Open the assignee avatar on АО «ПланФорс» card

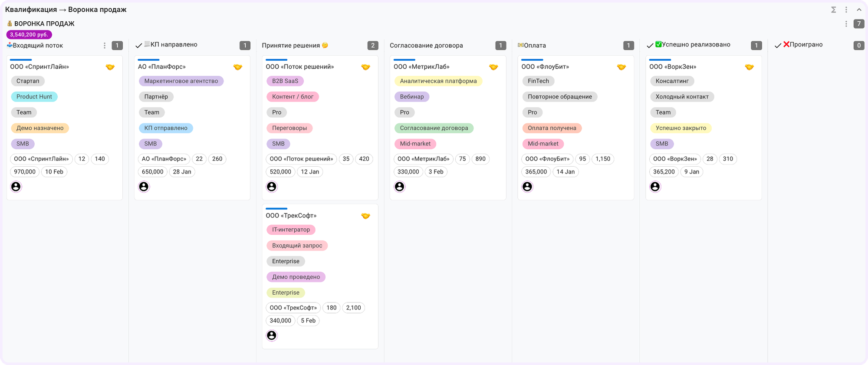(x=144, y=186)
